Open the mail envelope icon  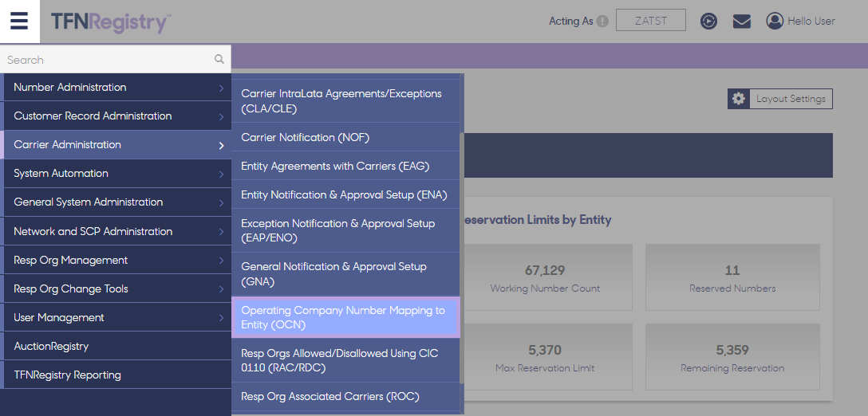click(x=742, y=22)
